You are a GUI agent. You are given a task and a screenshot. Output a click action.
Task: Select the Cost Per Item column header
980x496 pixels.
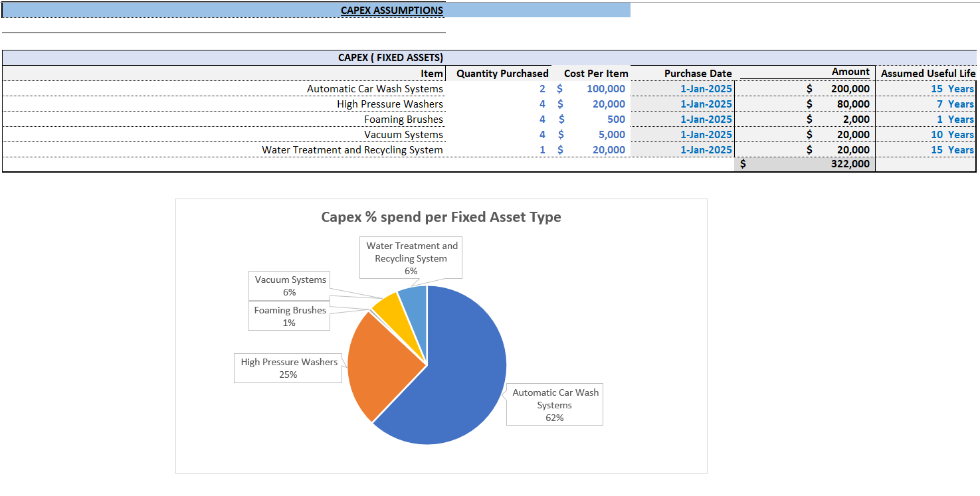tap(596, 73)
